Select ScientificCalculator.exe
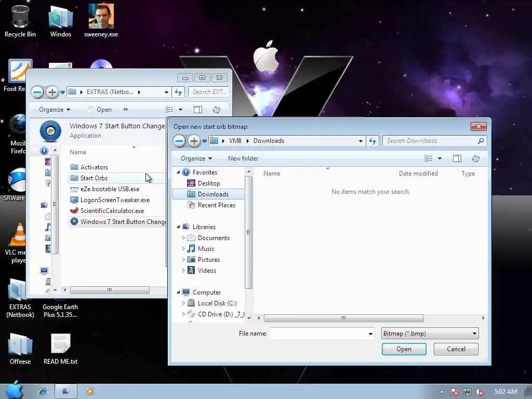Viewport: 532px width, 399px height. pyautogui.click(x=112, y=211)
